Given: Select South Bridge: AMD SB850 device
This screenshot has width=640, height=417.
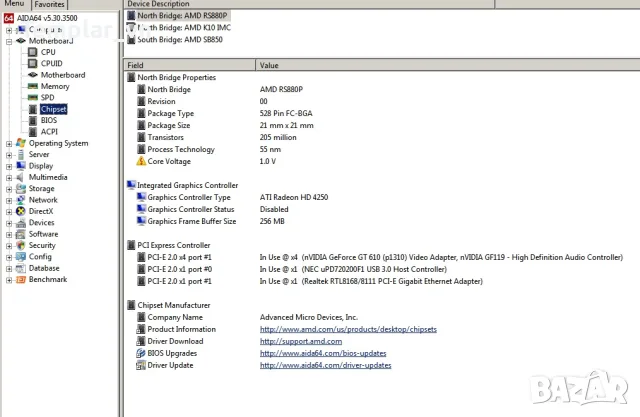Looking at the screenshot, I should pos(180,40).
